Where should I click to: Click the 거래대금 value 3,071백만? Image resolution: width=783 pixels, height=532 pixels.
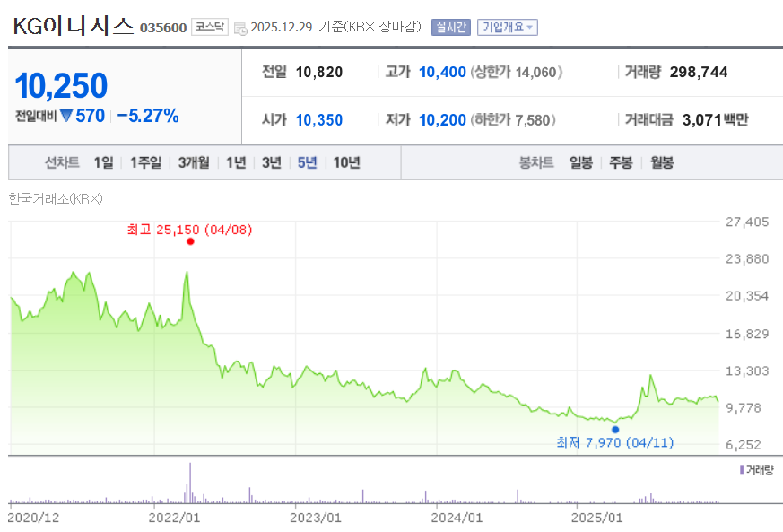click(x=715, y=120)
